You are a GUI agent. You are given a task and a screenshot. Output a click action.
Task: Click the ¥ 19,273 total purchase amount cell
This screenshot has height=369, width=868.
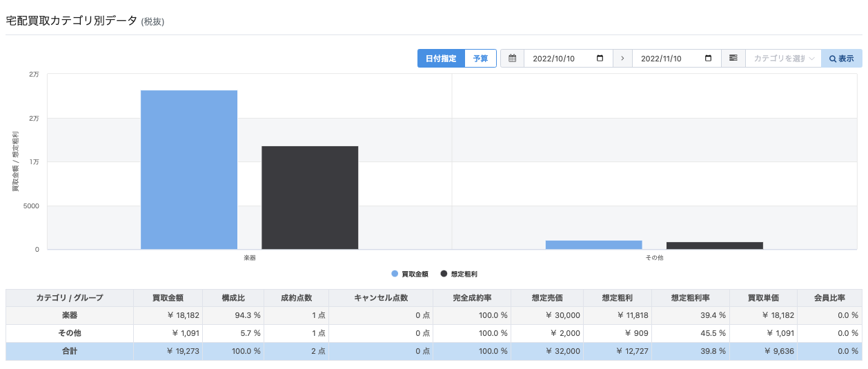coord(168,351)
